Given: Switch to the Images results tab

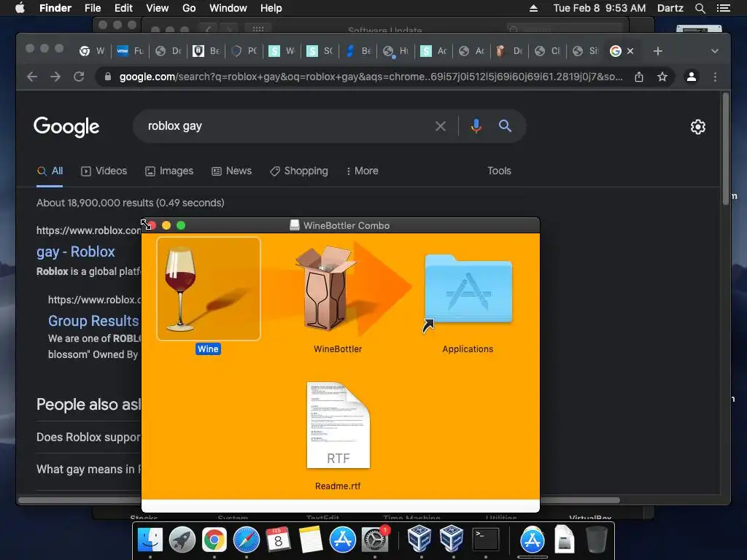Looking at the screenshot, I should pos(169,171).
